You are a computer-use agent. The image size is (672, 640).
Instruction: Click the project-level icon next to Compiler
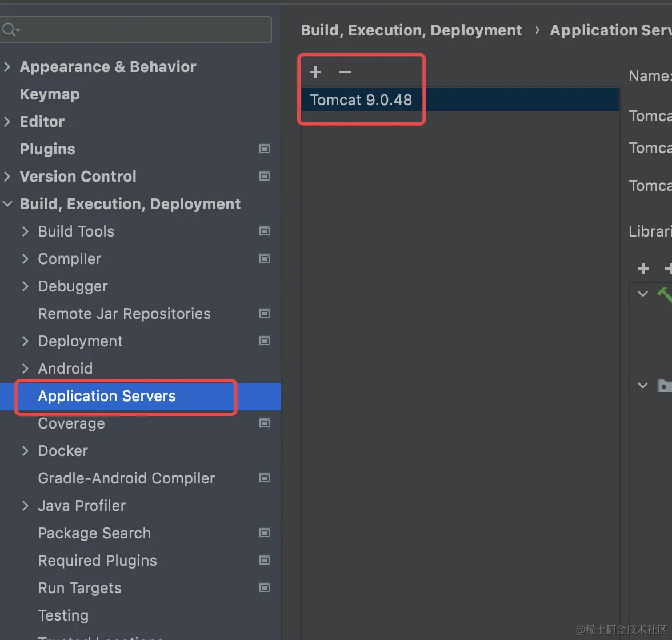click(x=265, y=258)
